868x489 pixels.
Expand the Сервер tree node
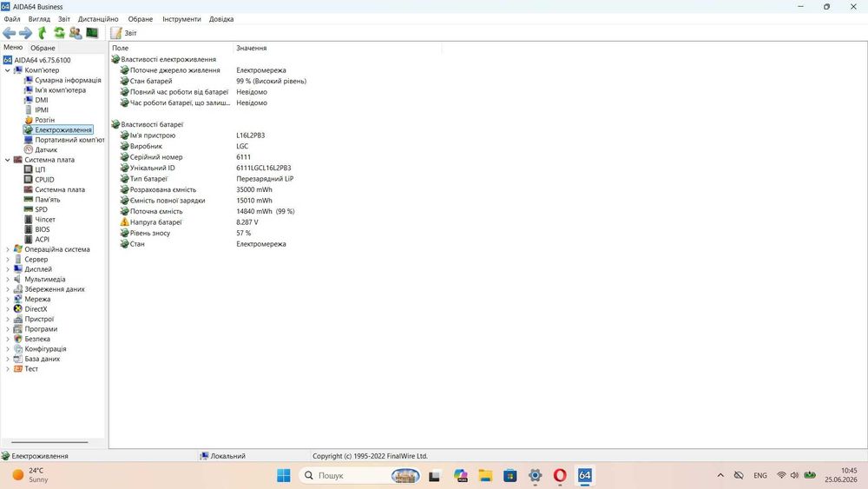pyautogui.click(x=7, y=260)
